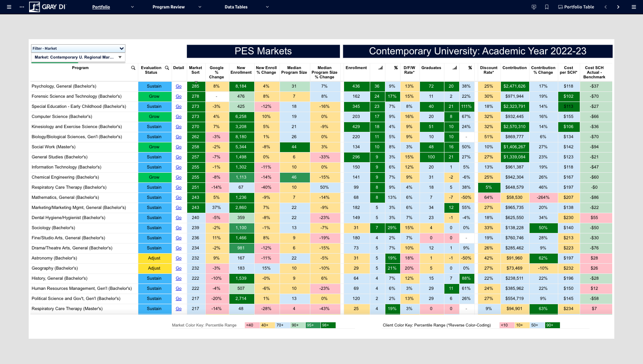Open the Portfolio menu
This screenshot has width=643, height=364.
tap(101, 7)
